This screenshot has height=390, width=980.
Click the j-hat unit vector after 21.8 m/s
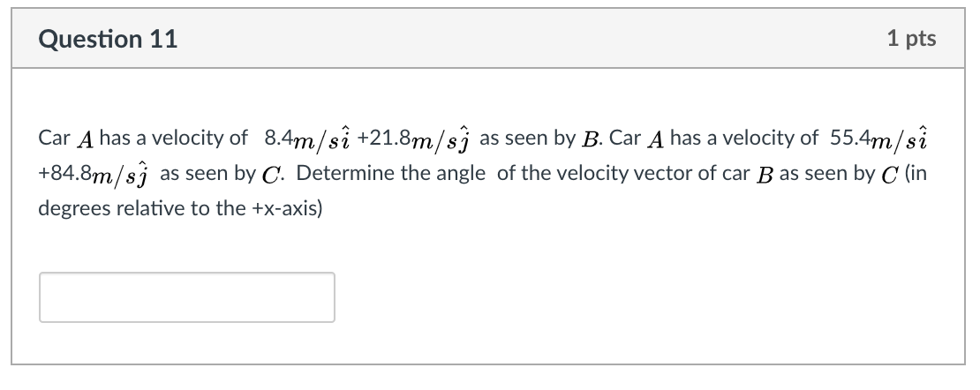[465, 139]
